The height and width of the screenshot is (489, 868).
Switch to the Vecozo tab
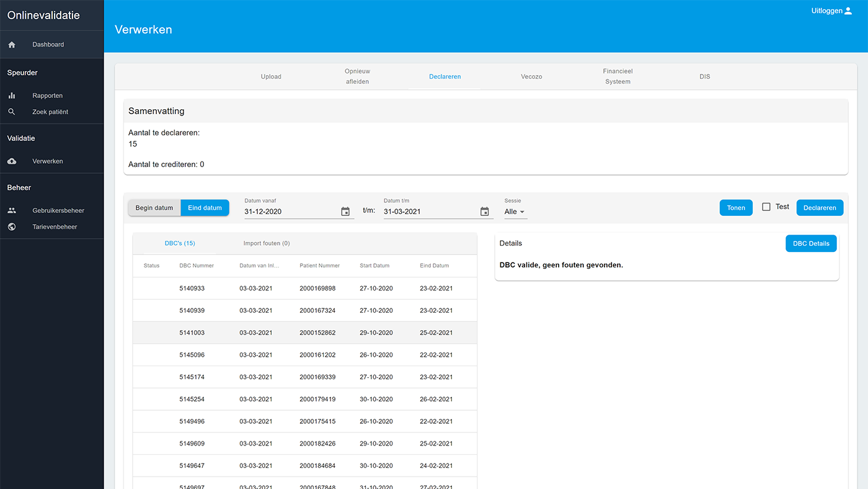click(531, 77)
